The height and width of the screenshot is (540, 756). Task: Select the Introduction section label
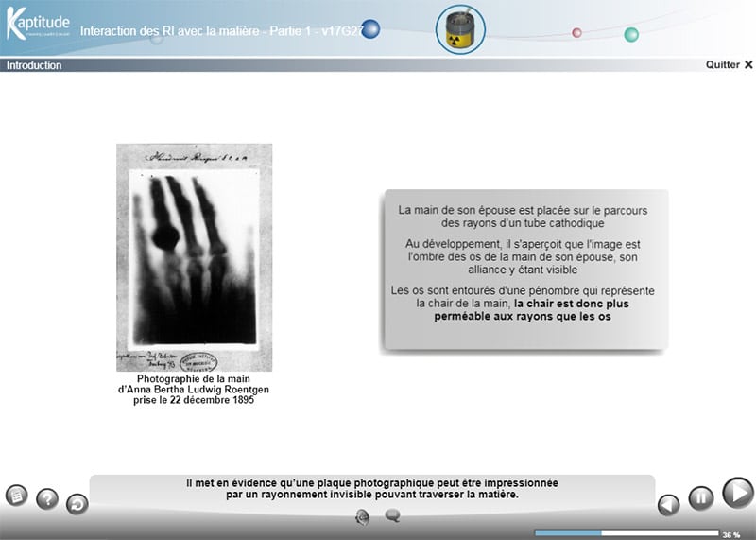(34, 65)
